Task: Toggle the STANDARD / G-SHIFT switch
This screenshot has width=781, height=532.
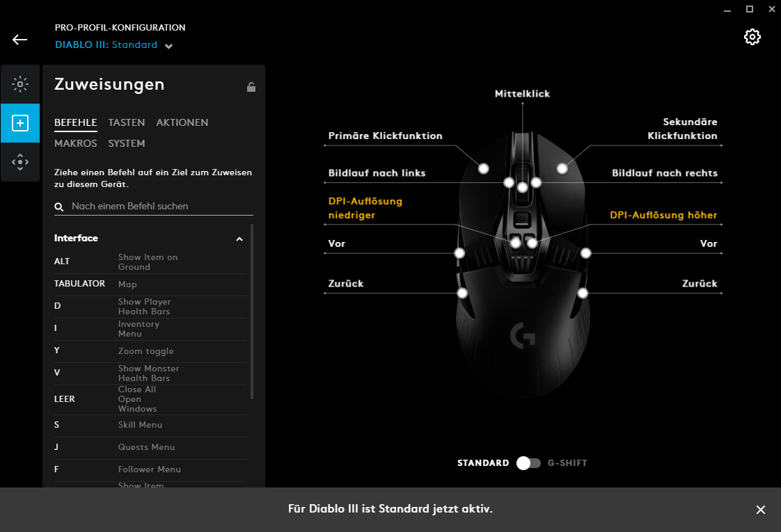Action: (528, 463)
